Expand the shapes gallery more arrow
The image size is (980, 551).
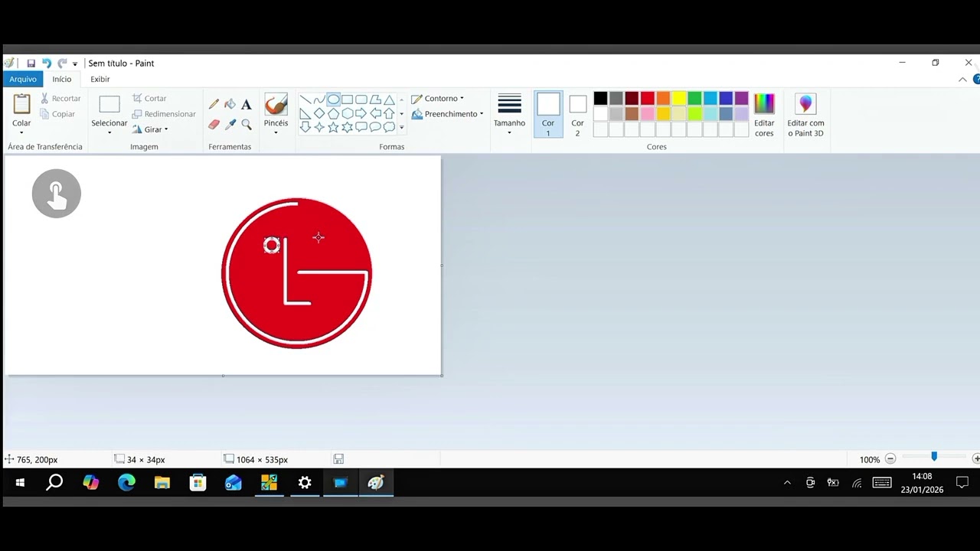pos(401,128)
